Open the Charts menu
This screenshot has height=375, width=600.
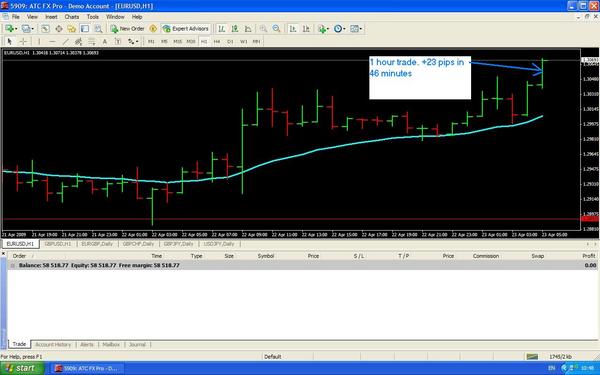72,17
